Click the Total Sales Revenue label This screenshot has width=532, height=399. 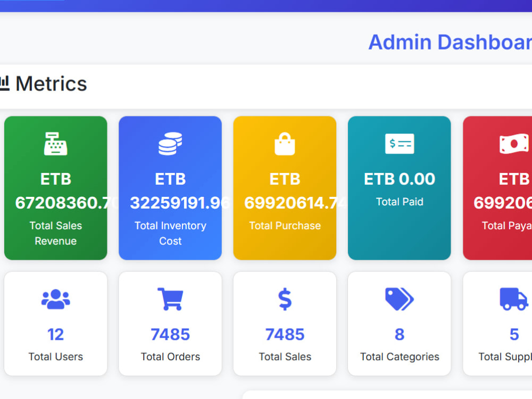[x=56, y=233]
